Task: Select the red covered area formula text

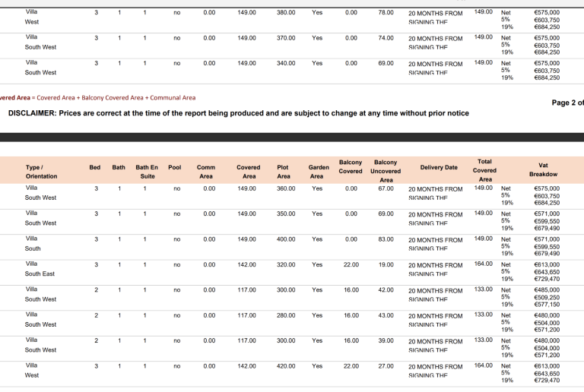Action: pos(97,98)
